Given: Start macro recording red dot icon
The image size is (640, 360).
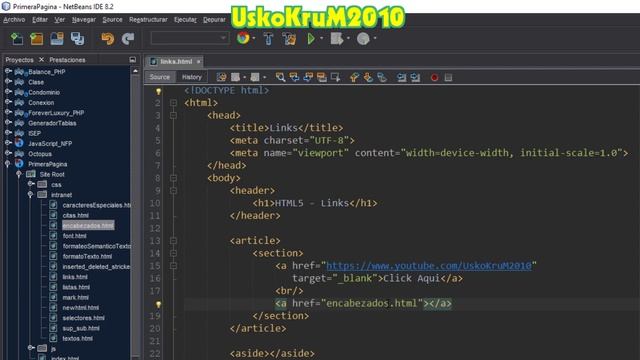Looking at the screenshot, I should click(x=434, y=78).
